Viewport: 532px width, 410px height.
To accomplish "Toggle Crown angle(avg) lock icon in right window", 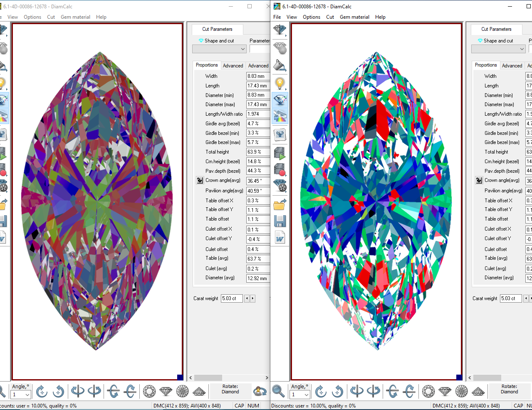I will (x=479, y=181).
